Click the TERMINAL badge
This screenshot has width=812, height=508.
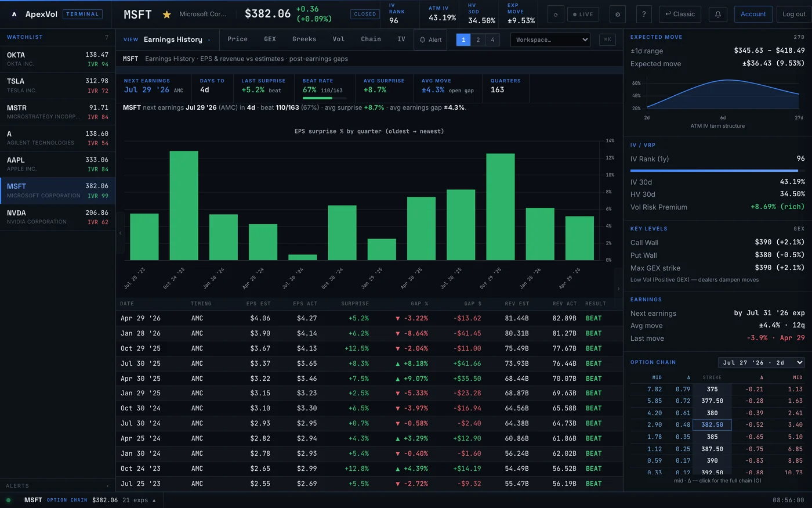(x=82, y=14)
